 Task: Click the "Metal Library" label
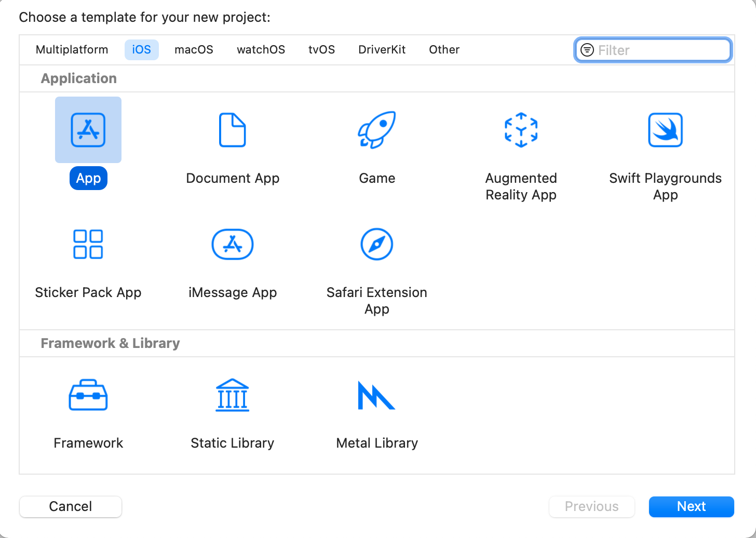[377, 443]
